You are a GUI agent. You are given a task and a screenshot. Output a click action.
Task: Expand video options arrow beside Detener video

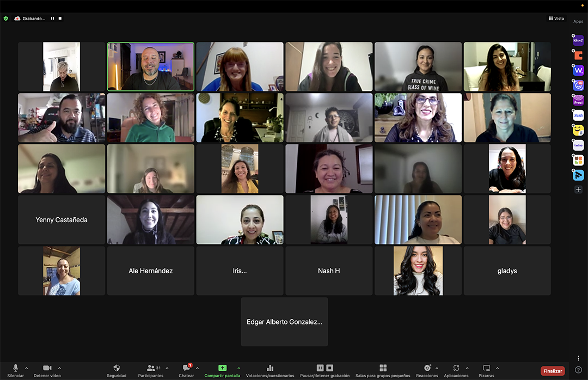[59, 368]
